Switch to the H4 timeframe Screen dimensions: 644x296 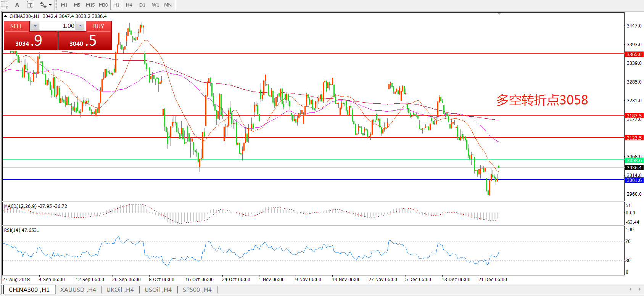click(x=129, y=5)
